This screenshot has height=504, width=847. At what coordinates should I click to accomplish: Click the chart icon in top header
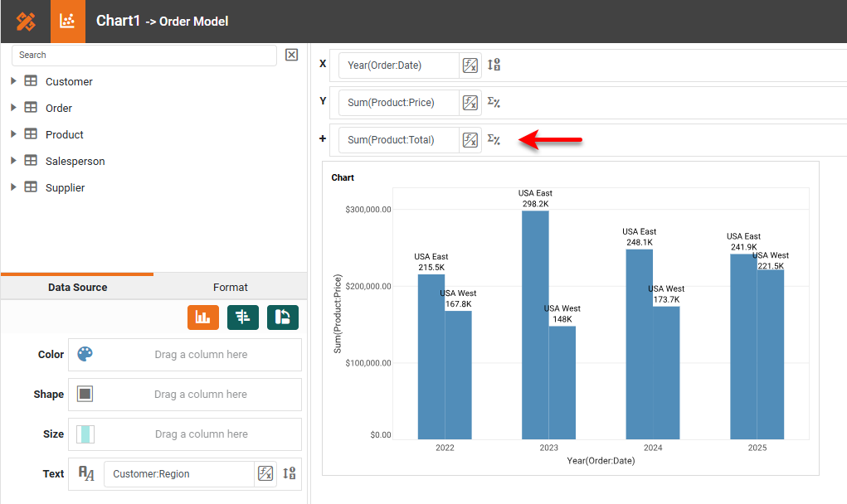tap(68, 22)
